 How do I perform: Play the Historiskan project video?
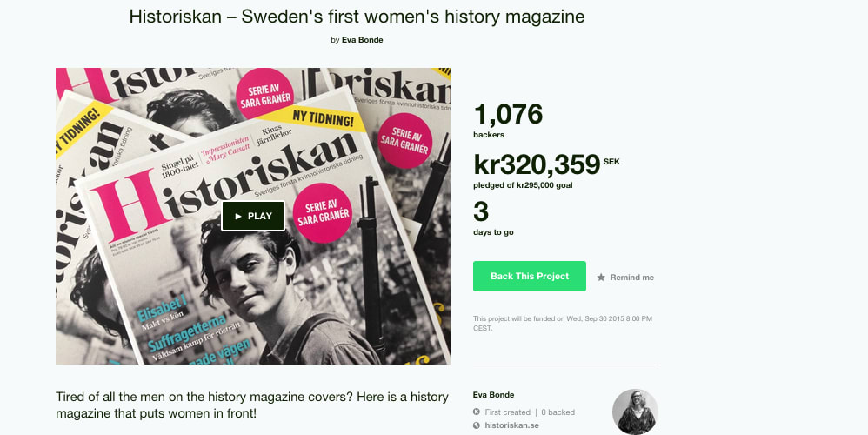[x=253, y=216]
